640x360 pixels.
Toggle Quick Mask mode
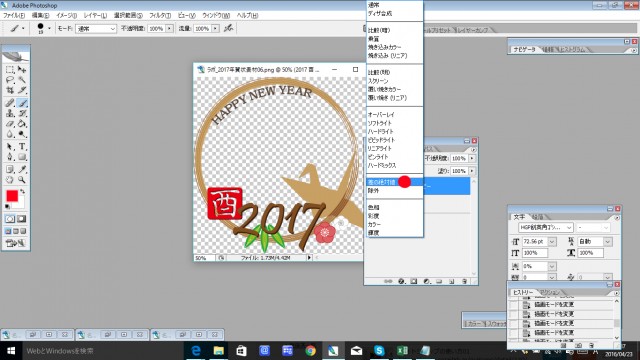coord(22,219)
